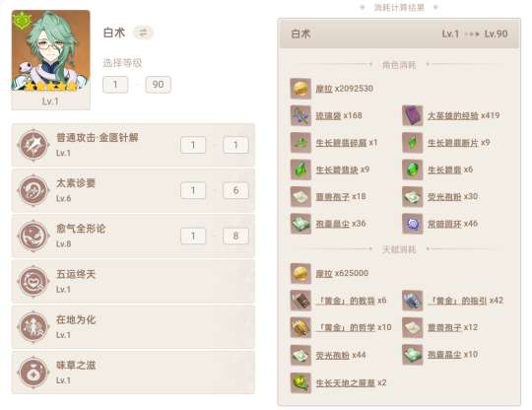532x410 pixels.
Task: Open the 普通攻击 starting level 1 selector
Action: pyautogui.click(x=193, y=145)
